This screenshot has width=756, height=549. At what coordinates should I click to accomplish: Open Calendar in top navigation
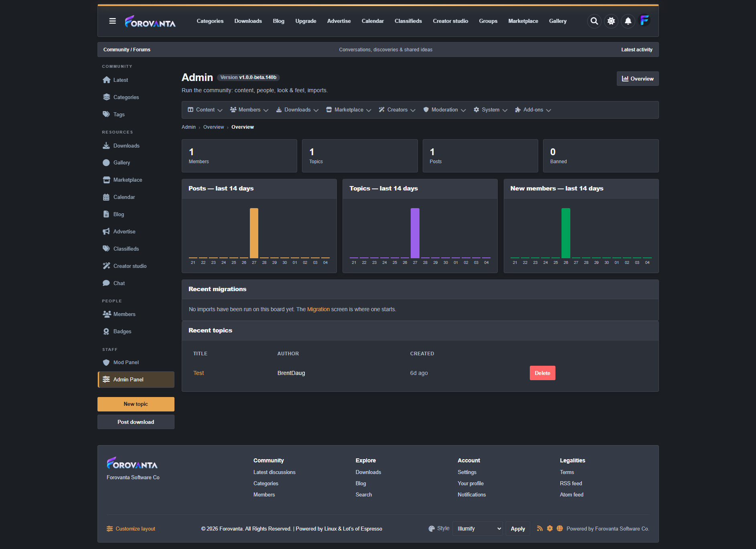(x=373, y=21)
